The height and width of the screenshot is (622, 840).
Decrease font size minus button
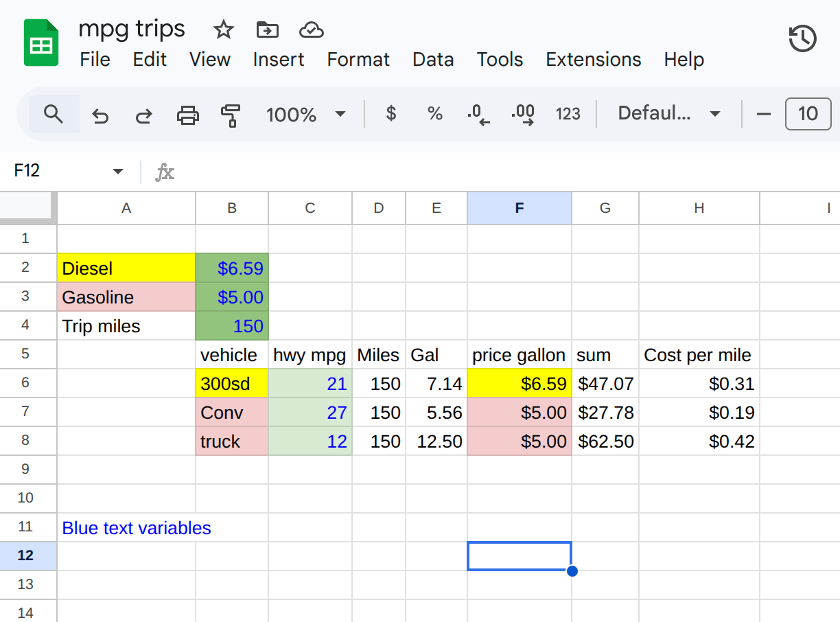click(764, 114)
